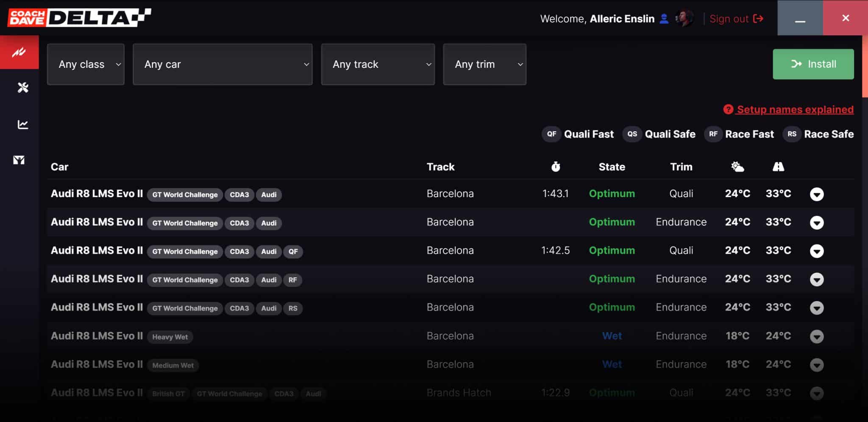This screenshot has width=868, height=422.
Task: Click the CDA3 tag on the 1:43.1 row
Action: 239,195
